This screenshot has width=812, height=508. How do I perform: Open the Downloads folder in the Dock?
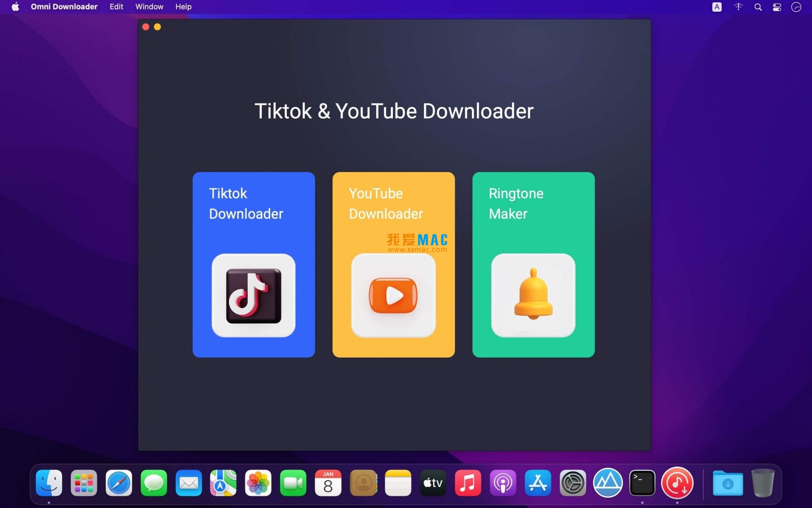coord(727,483)
